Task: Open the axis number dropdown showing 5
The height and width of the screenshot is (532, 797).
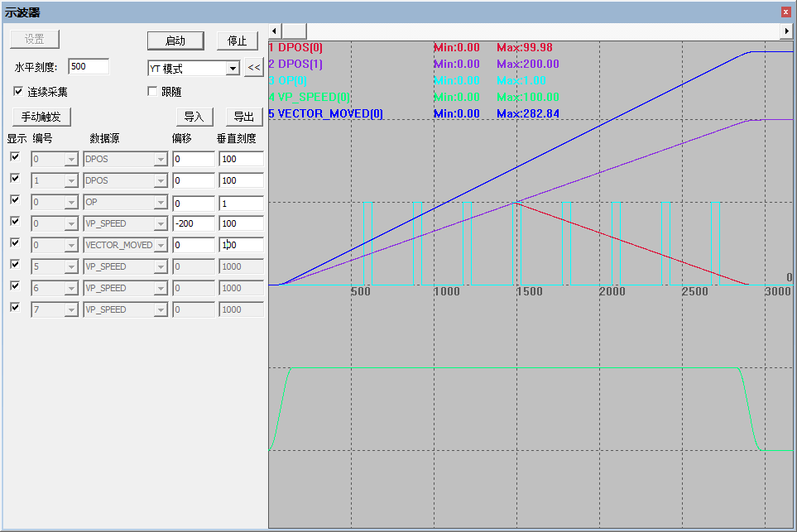Action: [71, 266]
